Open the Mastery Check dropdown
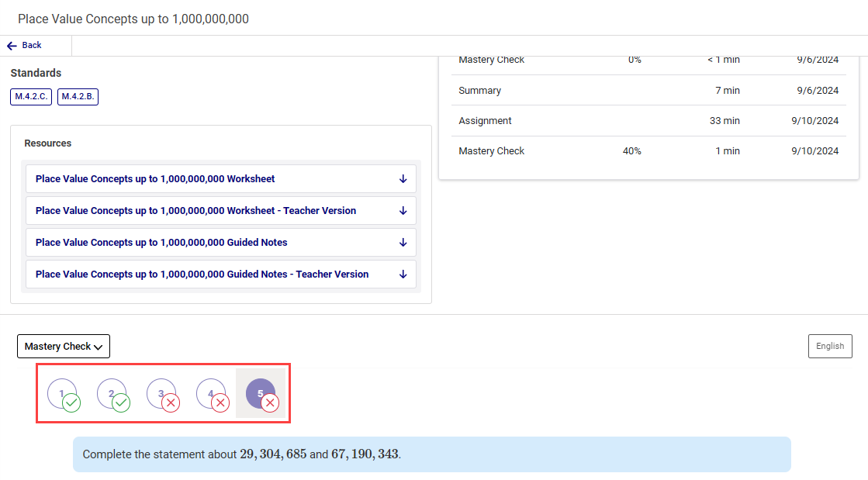 coord(64,347)
